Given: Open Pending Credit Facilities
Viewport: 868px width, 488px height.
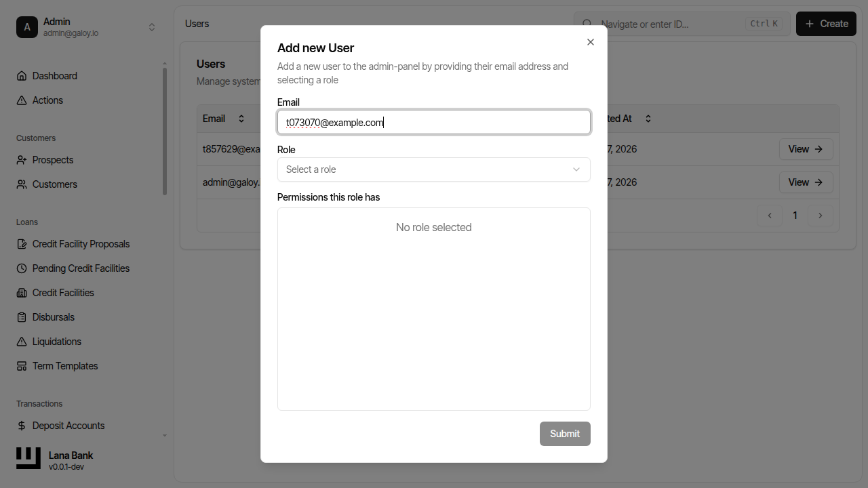Looking at the screenshot, I should point(81,268).
